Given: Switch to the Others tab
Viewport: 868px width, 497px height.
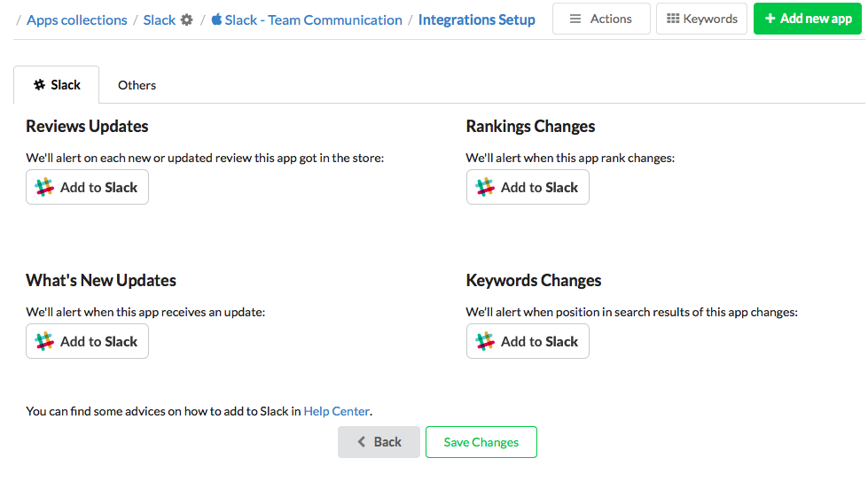Looking at the screenshot, I should 137,85.
